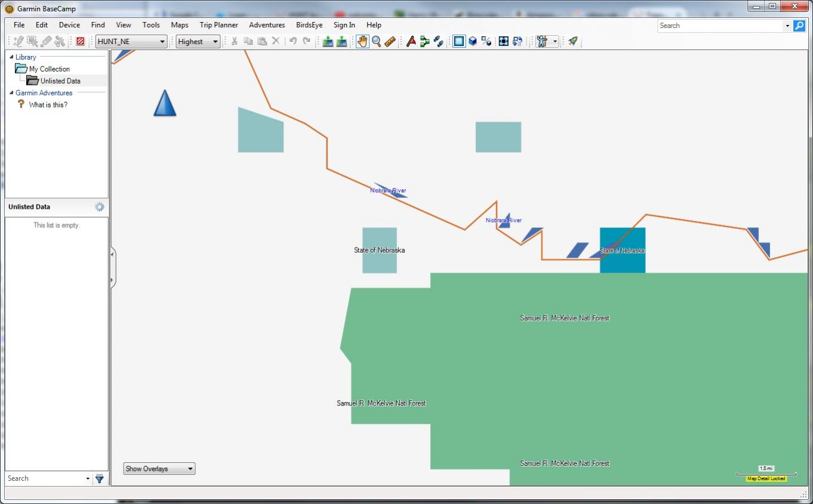Open the Sign In menu

(344, 25)
